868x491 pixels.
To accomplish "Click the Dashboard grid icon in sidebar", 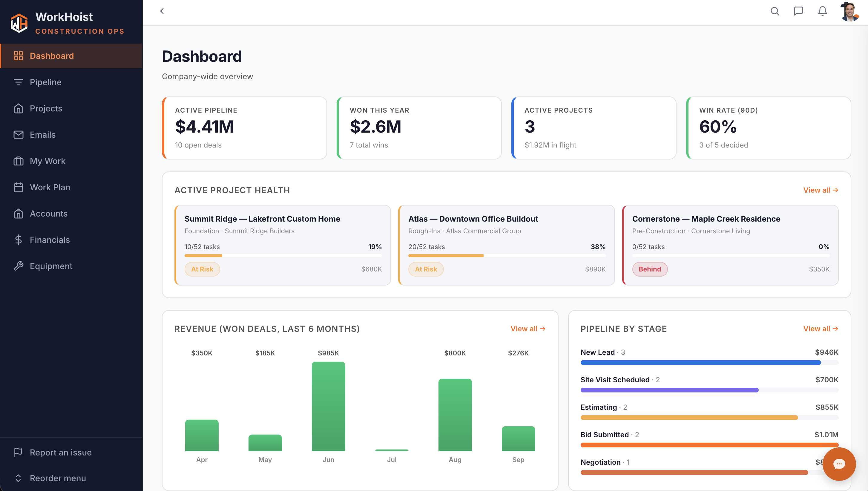I will coord(18,56).
